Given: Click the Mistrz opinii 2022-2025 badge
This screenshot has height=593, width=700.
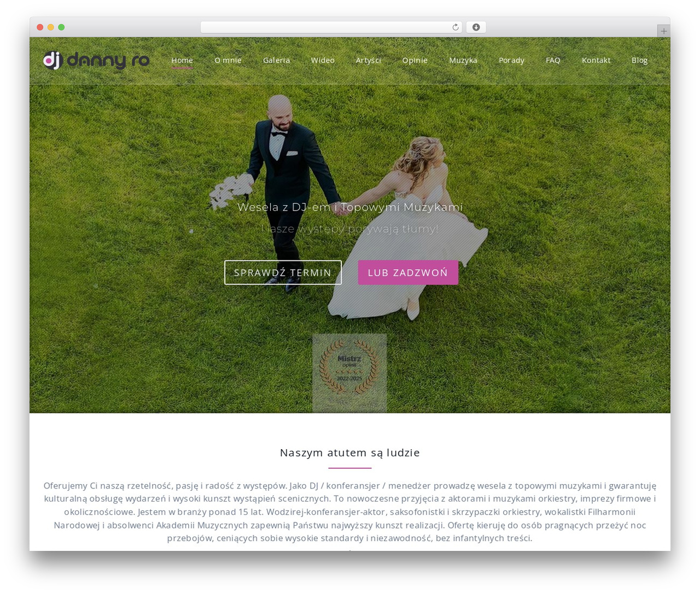Looking at the screenshot, I should 349,373.
